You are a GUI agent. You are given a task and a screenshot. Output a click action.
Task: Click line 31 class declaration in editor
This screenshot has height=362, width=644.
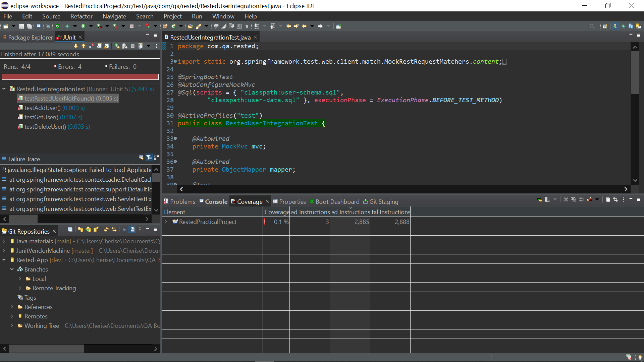(251, 123)
